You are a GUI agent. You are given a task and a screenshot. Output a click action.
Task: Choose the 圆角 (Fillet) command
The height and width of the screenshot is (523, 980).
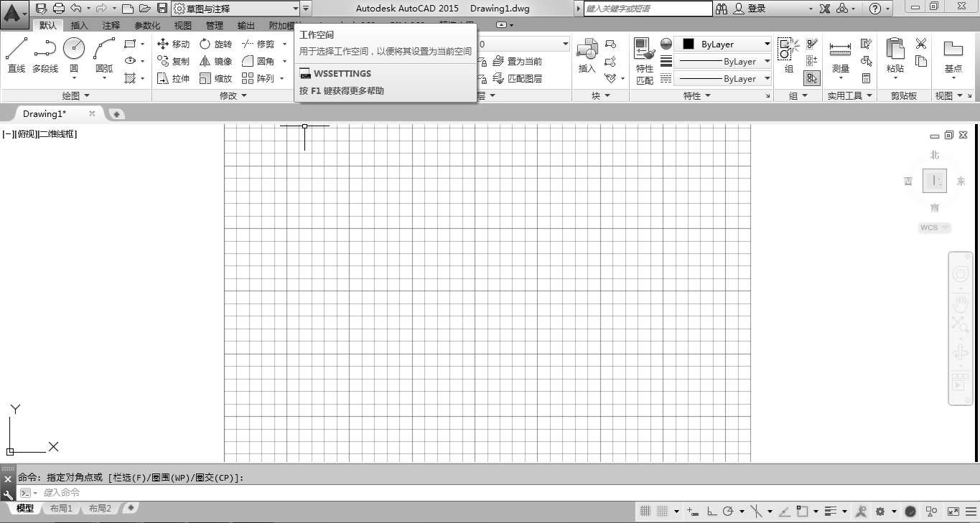258,61
